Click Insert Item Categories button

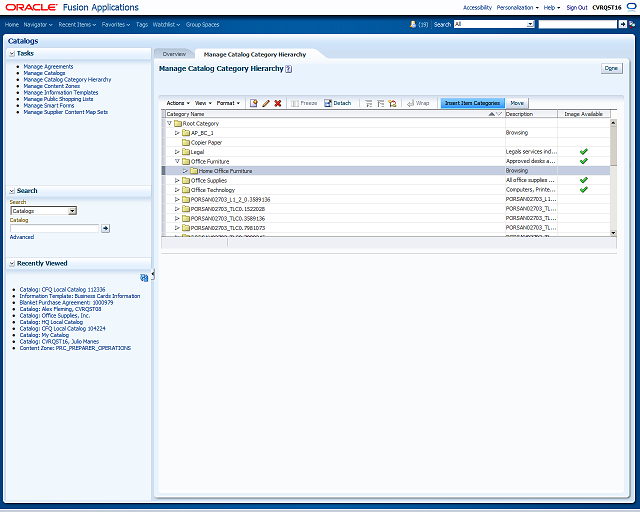pyautogui.click(x=472, y=103)
